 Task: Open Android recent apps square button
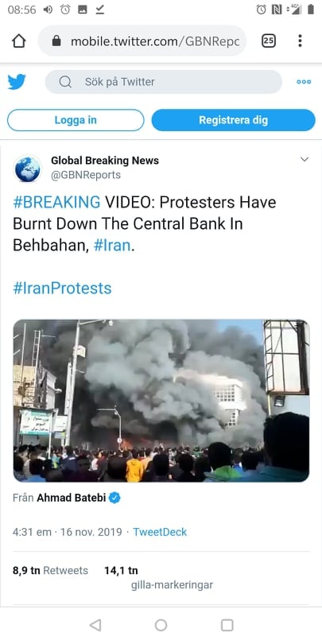(227, 625)
